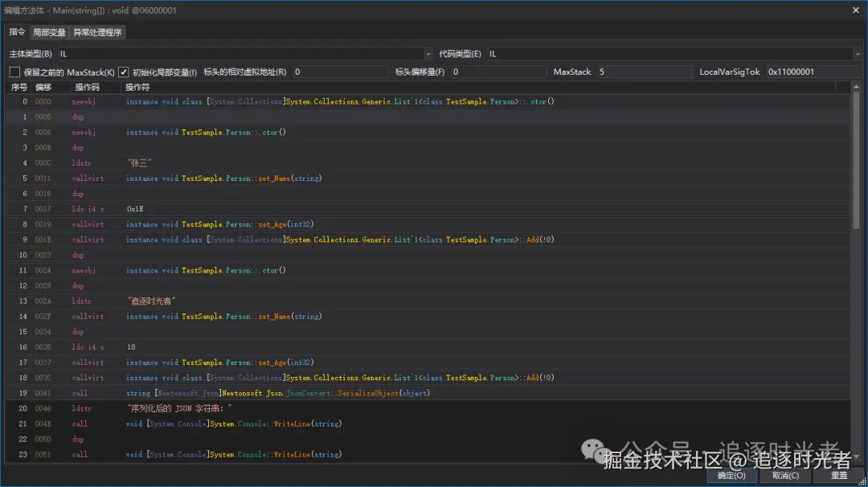Viewport: 868px width, 487px height.
Task: Click offset 0041 in row 19
Action: click(x=43, y=393)
